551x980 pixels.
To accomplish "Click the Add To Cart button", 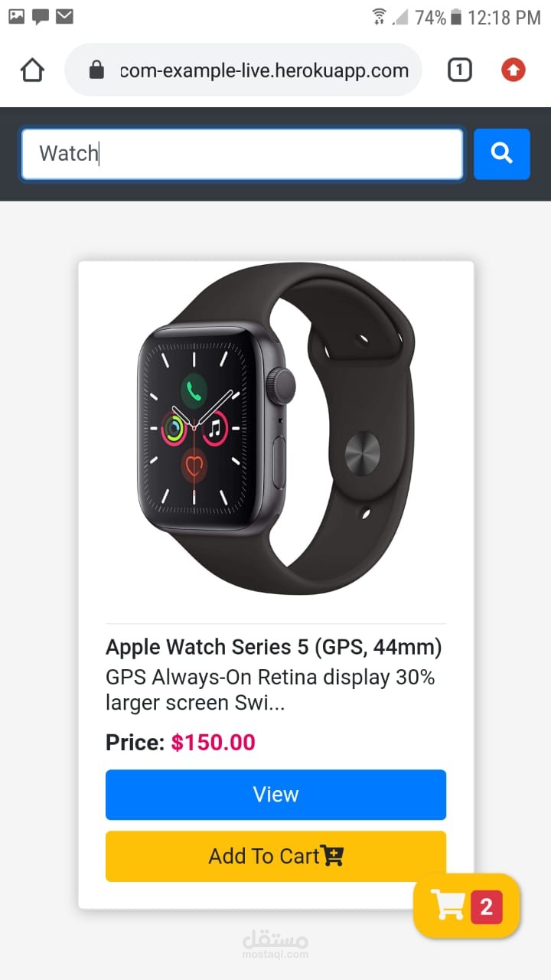I will [275, 856].
